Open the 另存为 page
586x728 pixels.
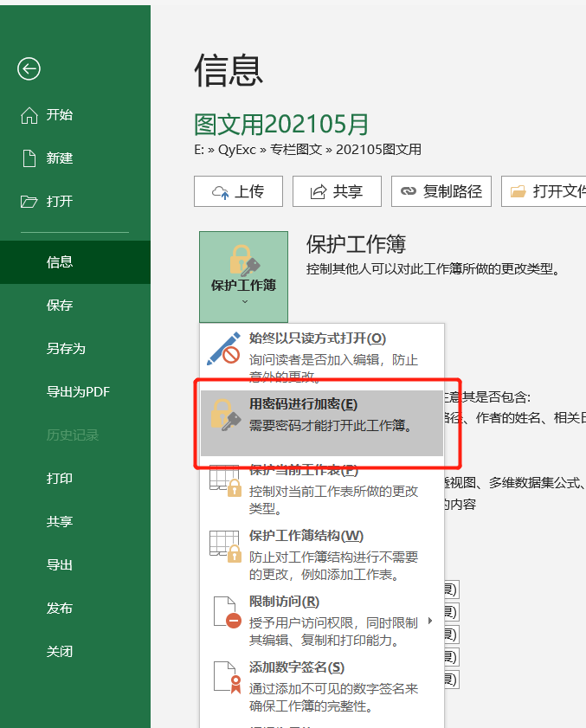point(66,349)
